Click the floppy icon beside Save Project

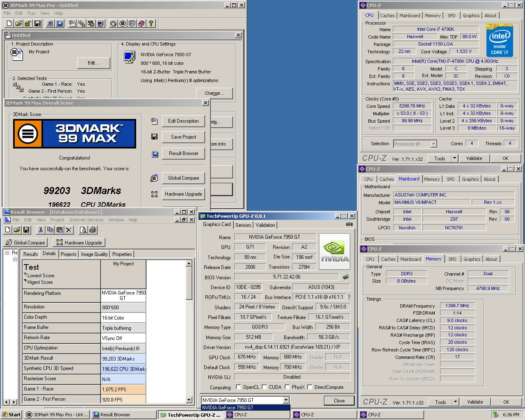(154, 137)
